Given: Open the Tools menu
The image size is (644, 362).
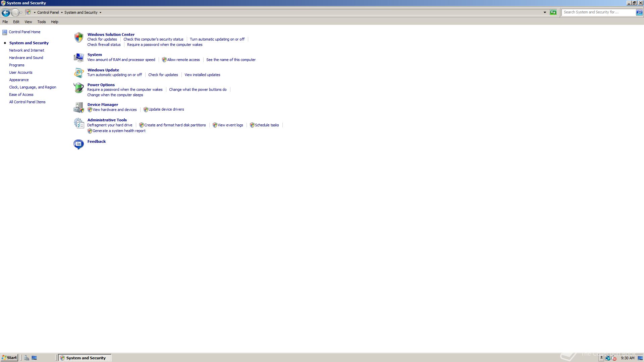Looking at the screenshot, I should coord(42,22).
